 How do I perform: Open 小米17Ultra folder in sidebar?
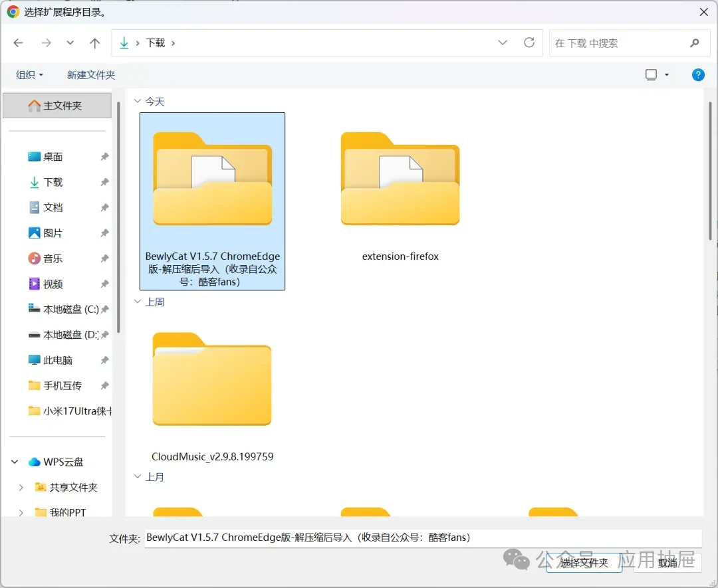pyautogui.click(x=70, y=411)
